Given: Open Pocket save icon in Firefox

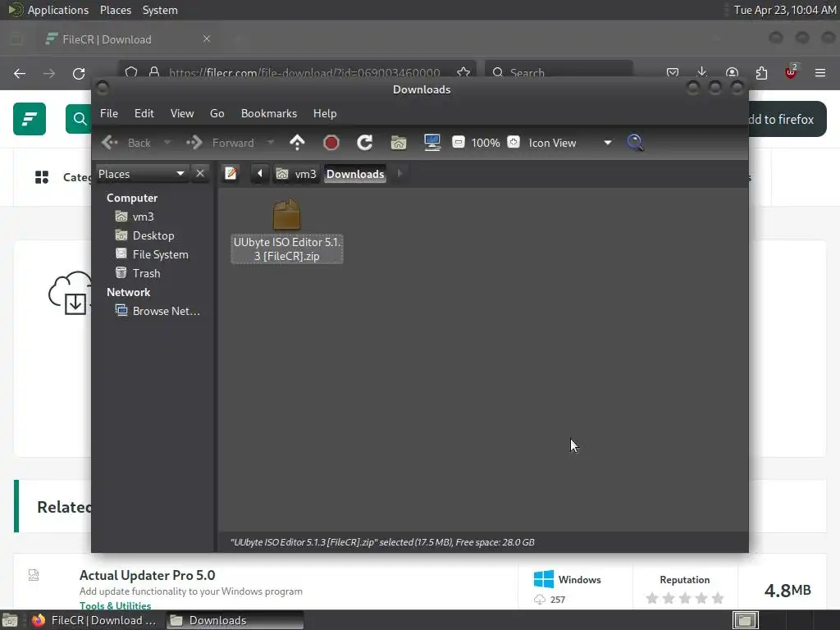Looking at the screenshot, I should pos(673,73).
